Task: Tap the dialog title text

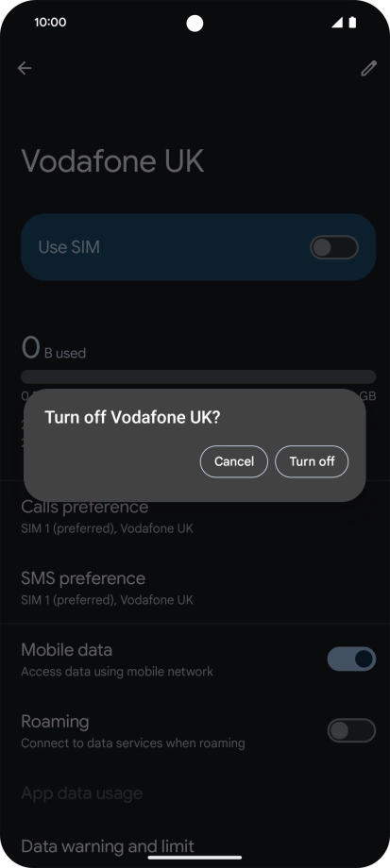Action: click(x=132, y=417)
